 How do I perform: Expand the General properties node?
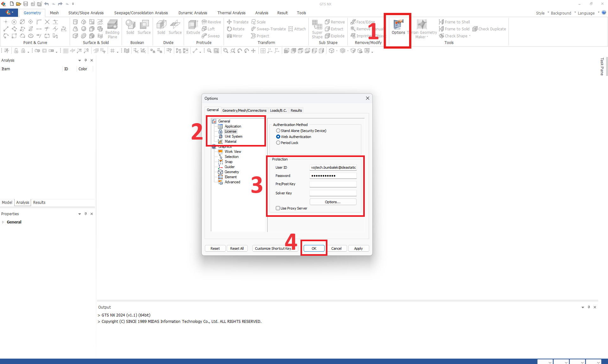[3, 222]
